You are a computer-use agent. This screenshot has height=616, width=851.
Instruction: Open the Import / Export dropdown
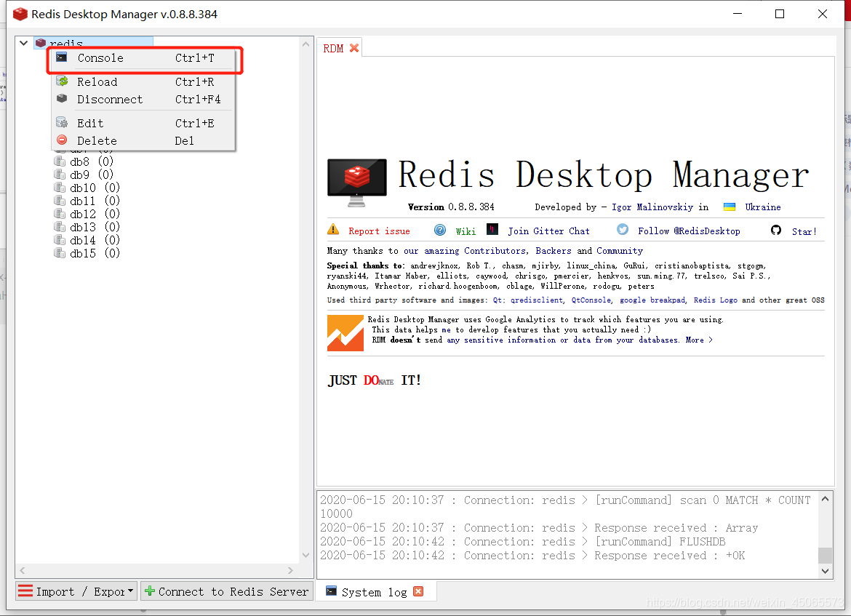(76, 591)
